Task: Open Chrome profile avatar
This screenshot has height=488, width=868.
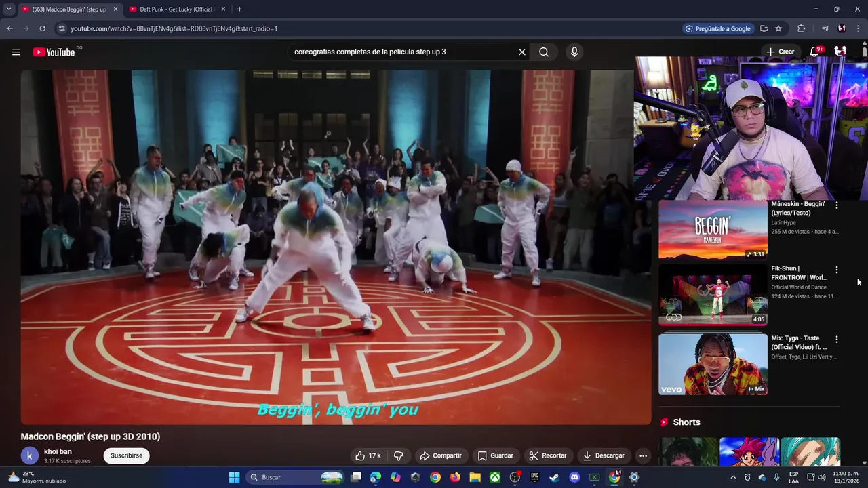Action: click(x=842, y=28)
